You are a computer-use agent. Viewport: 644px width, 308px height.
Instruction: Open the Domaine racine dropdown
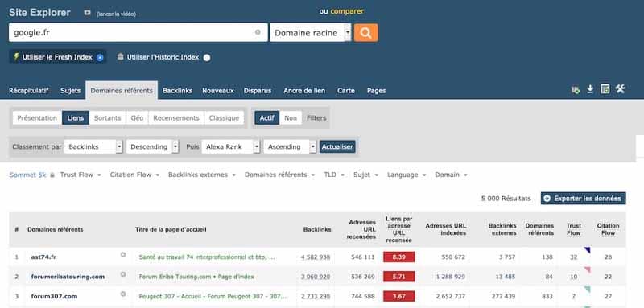click(311, 33)
